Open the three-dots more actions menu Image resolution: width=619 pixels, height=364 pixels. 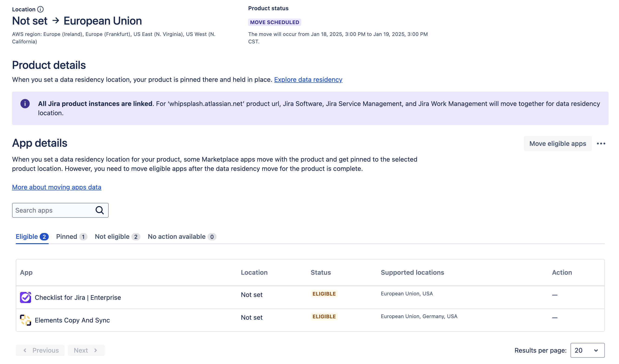[601, 144]
